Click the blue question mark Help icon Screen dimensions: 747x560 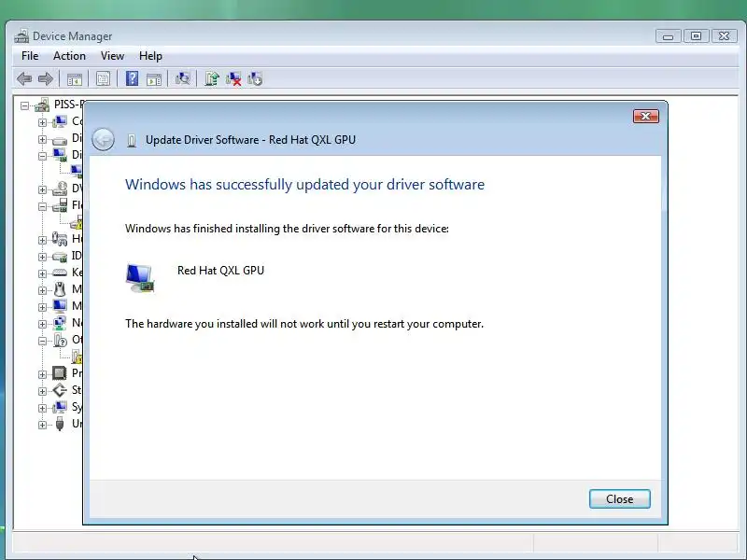click(x=132, y=78)
